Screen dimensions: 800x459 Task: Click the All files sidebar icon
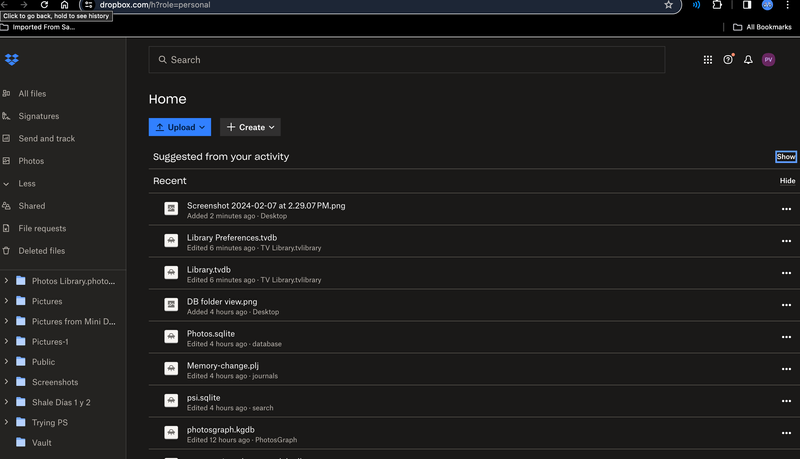point(6,93)
